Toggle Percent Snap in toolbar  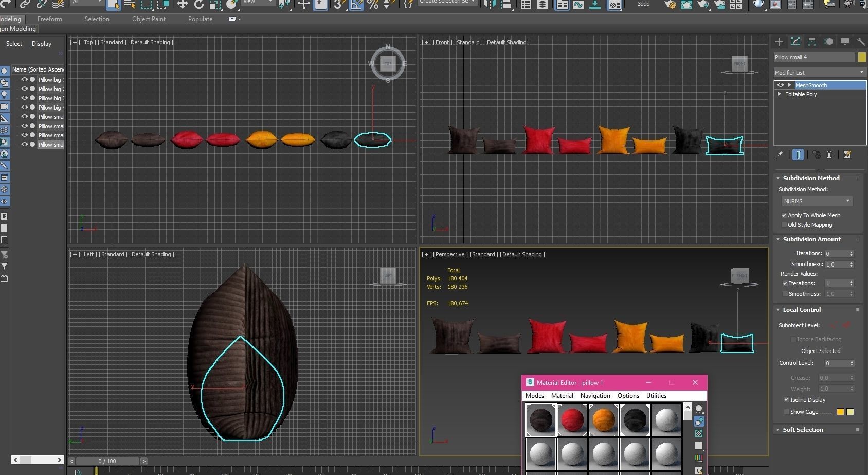[x=373, y=4]
